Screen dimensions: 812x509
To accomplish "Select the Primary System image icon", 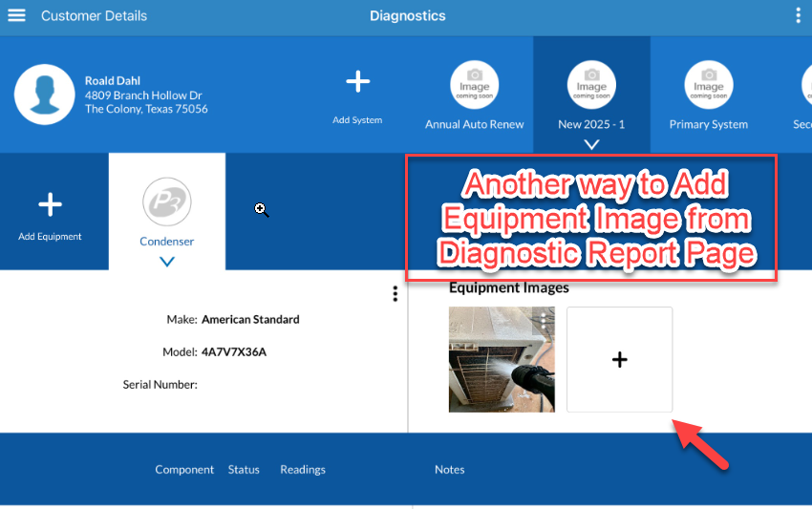I will pos(708,81).
